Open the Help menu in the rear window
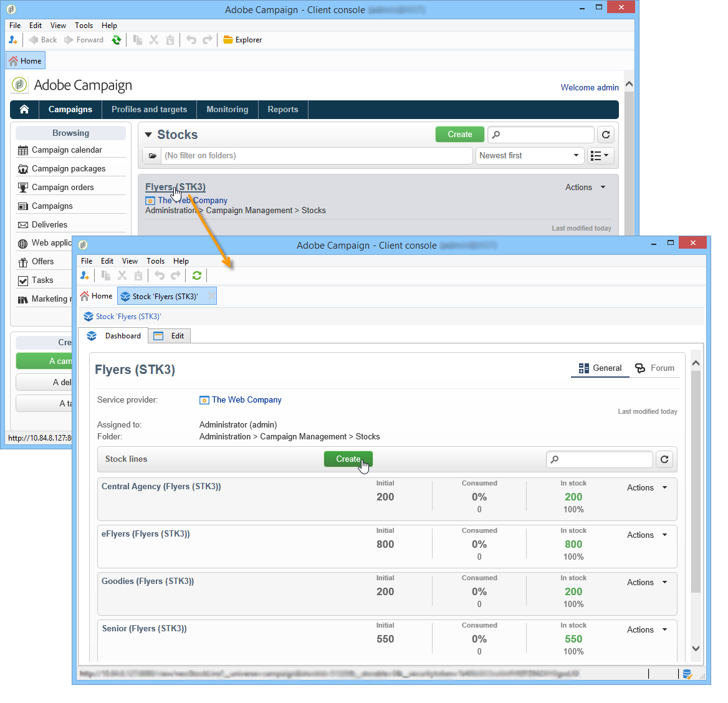The height and width of the screenshot is (703, 728). click(109, 26)
